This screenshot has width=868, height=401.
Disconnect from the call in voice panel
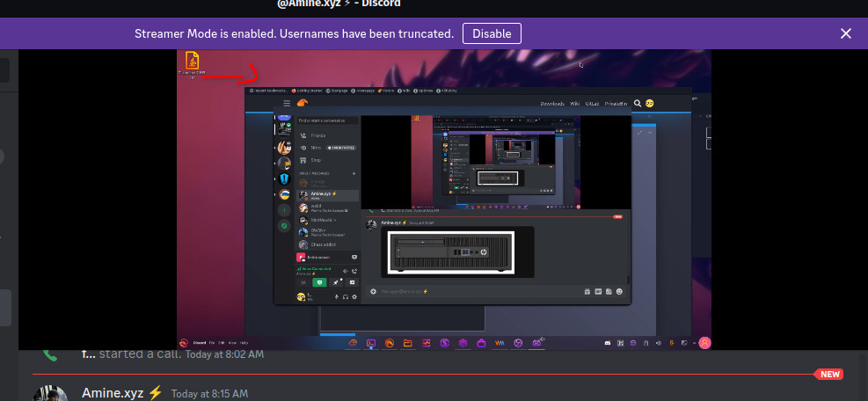[x=354, y=271]
